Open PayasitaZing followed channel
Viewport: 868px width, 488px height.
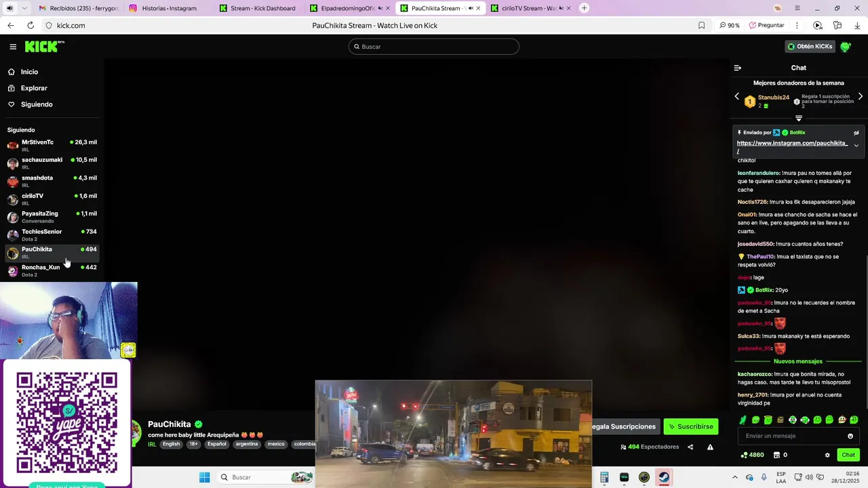point(52,217)
